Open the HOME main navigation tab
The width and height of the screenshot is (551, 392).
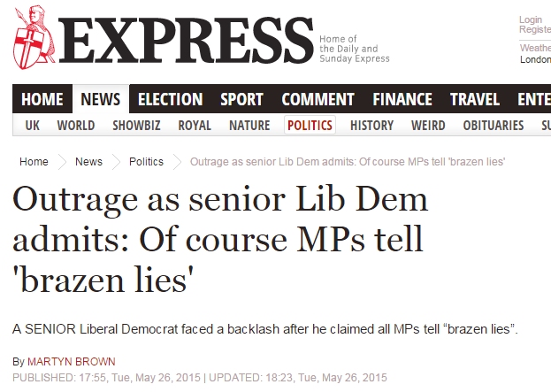coord(42,99)
